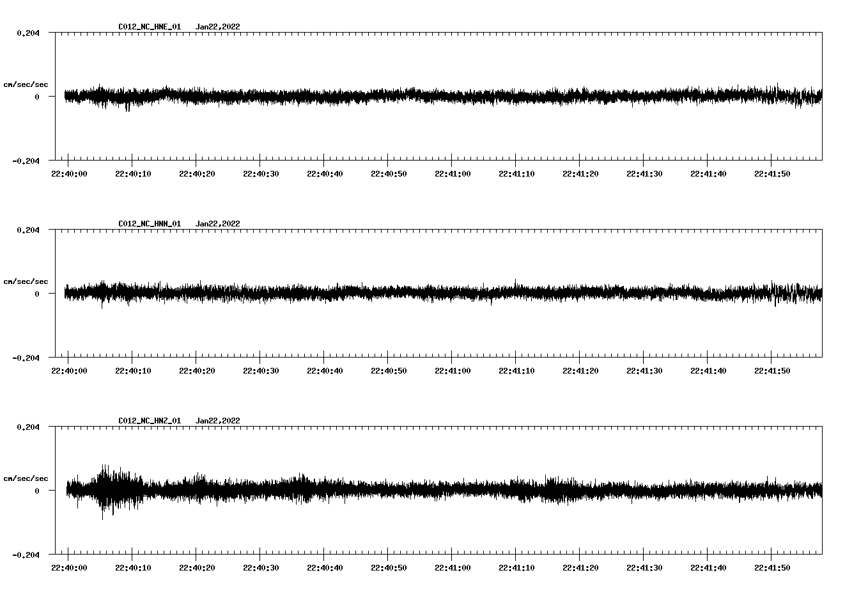Select the Jan22,2022 date on HNN plot
The image size is (868, 591).
[218, 224]
